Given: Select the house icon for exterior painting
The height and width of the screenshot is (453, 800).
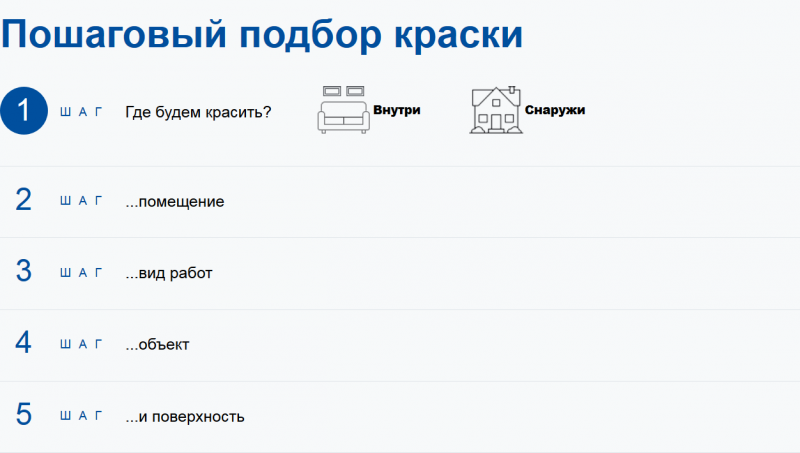Looking at the screenshot, I should coord(496,110).
